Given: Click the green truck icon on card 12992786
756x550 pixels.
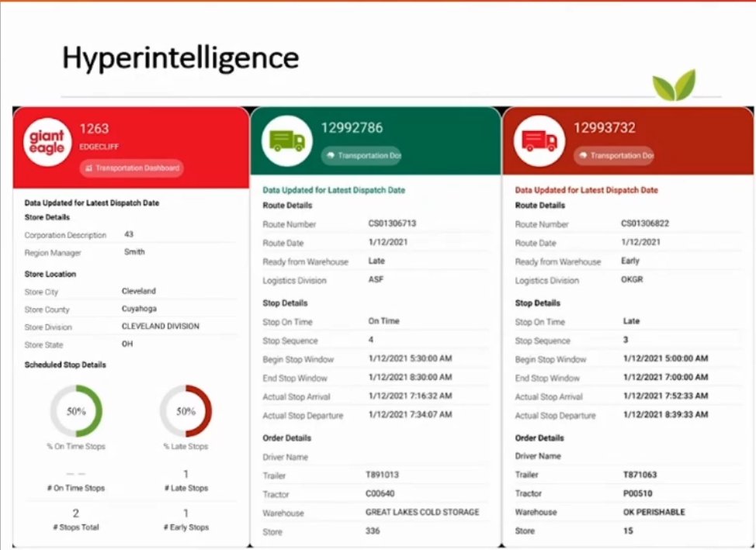Looking at the screenshot, I should (287, 140).
